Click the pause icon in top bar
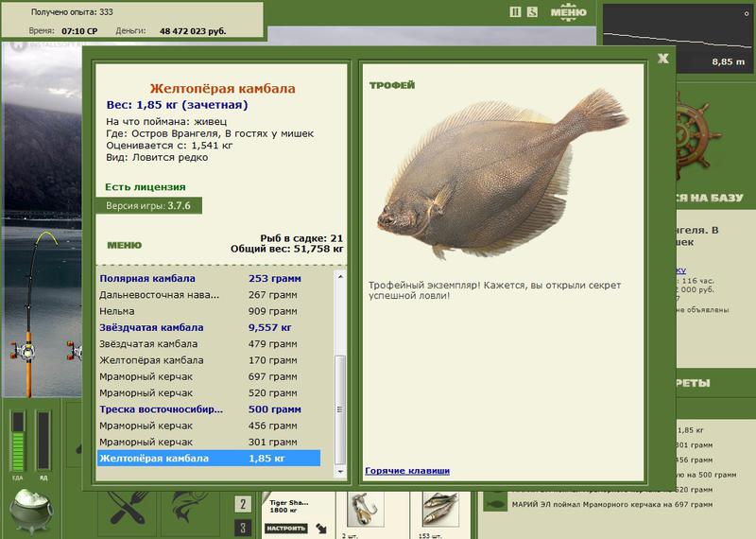This screenshot has width=756, height=539. (x=515, y=12)
